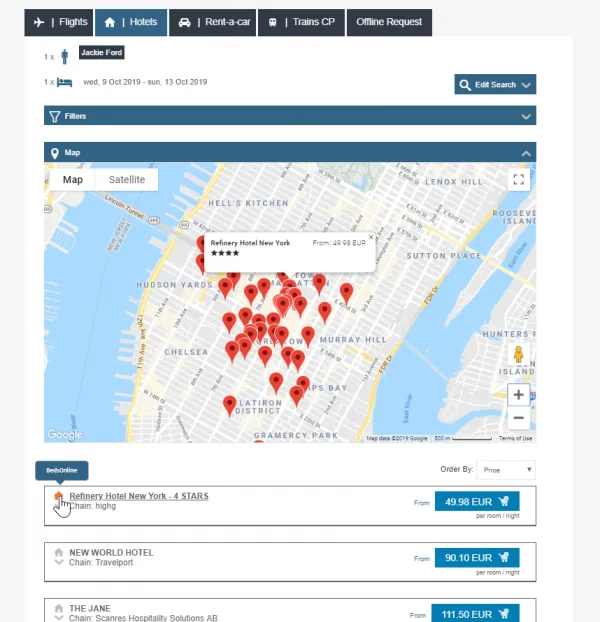Zoom out on the map
The width and height of the screenshot is (600, 622).
pyautogui.click(x=518, y=418)
